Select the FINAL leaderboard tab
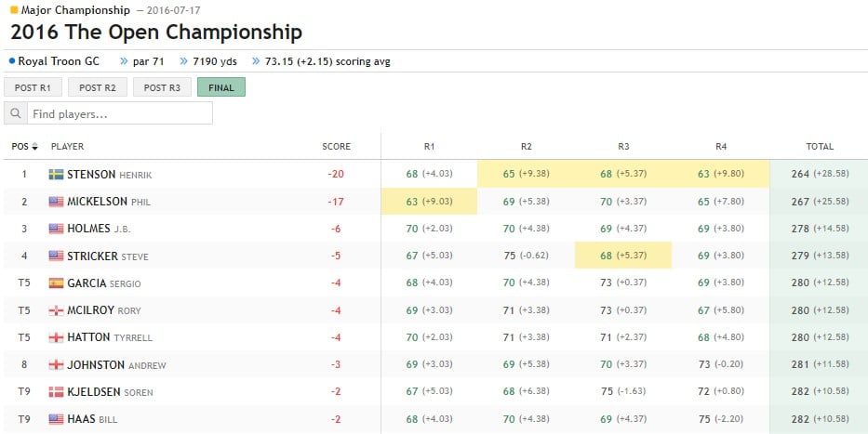The height and width of the screenshot is (434, 868). [x=221, y=87]
